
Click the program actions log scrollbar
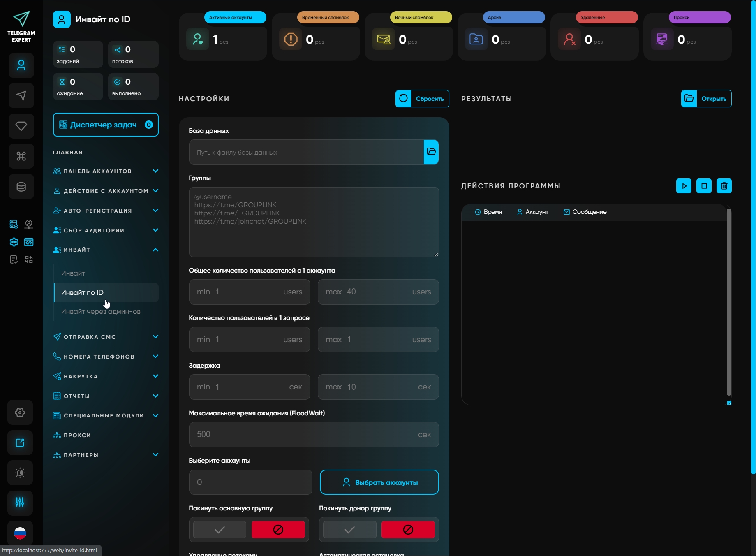point(729,302)
